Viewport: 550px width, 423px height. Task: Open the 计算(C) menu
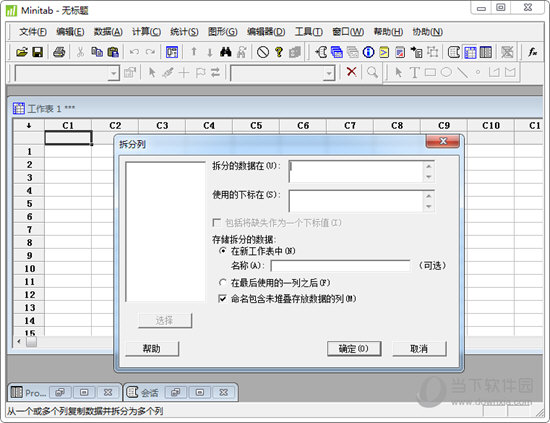146,32
